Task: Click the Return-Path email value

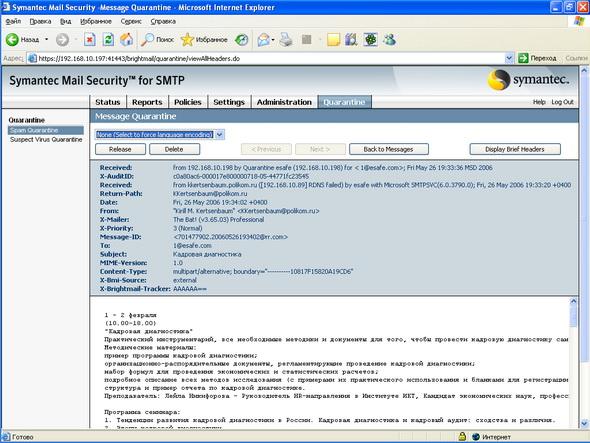Action: (210, 193)
